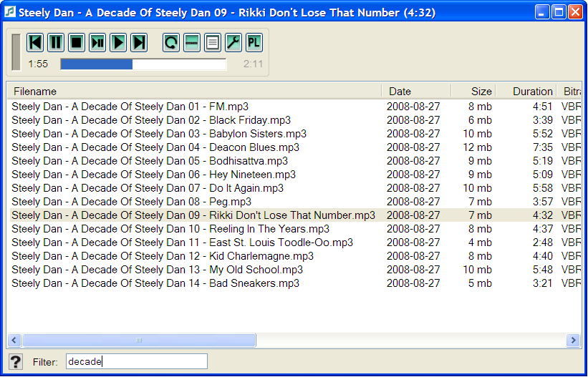Click the elapsed time 1:55
This screenshot has height=377, width=588.
tap(38, 64)
